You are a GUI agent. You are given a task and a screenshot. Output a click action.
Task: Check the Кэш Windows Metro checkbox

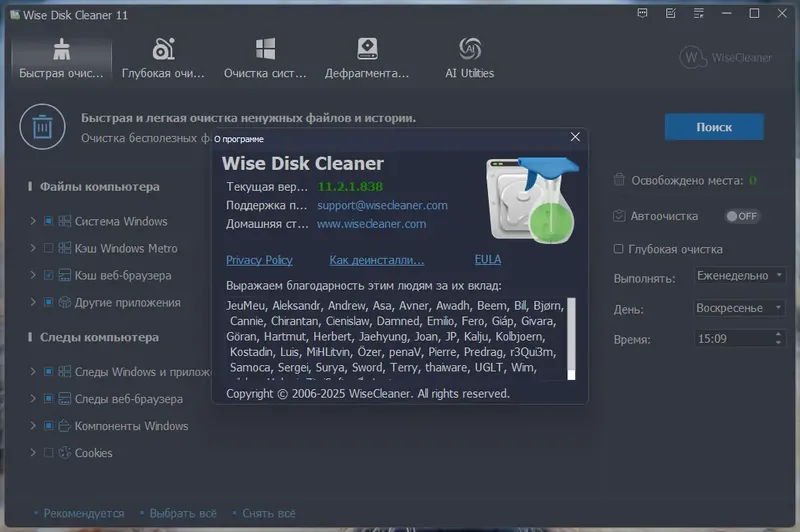[48, 248]
